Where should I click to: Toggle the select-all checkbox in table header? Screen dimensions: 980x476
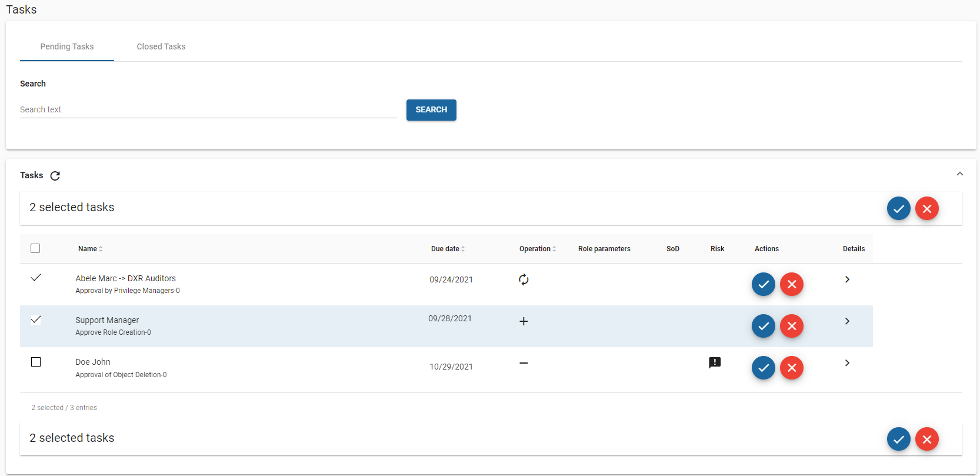point(35,248)
